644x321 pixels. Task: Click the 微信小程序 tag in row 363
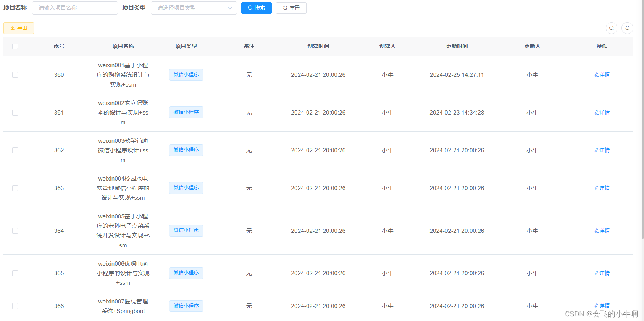(186, 188)
